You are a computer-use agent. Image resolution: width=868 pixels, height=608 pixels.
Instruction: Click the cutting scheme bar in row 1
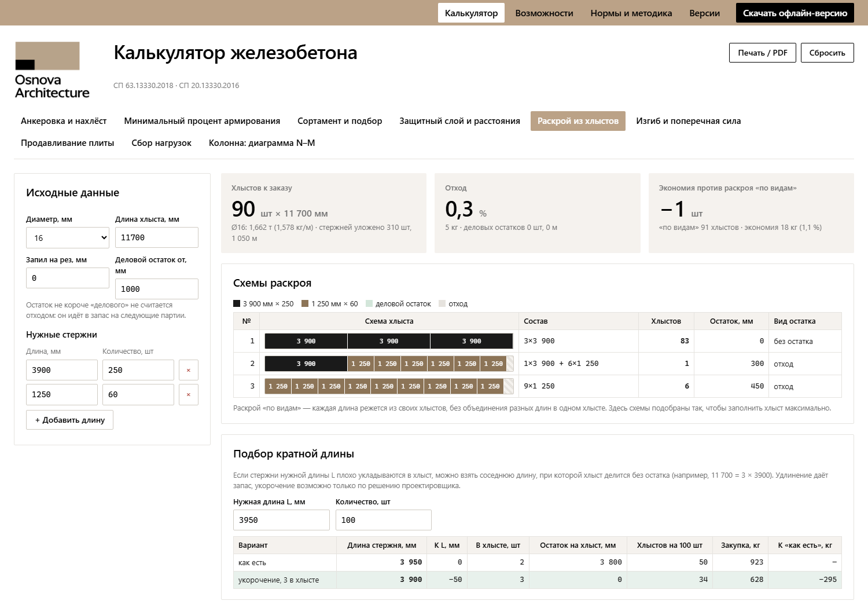tap(389, 341)
